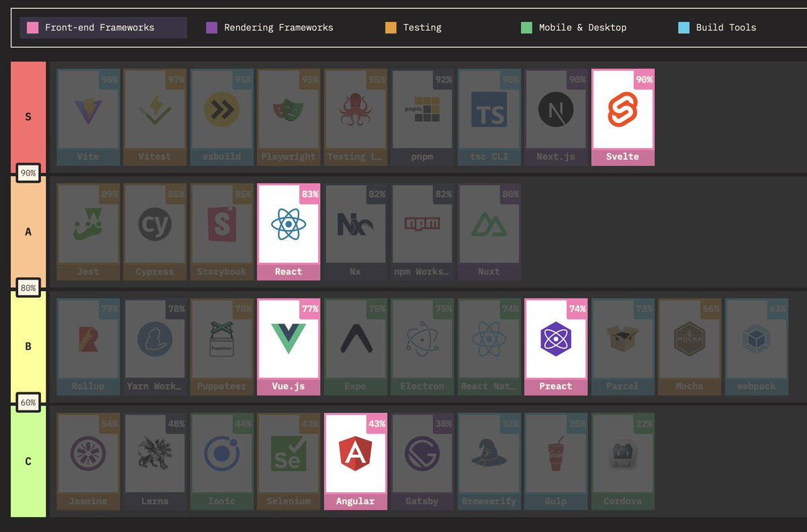This screenshot has height=532, width=807.
Task: Select the Gulp cup logo
Action: (x=555, y=454)
